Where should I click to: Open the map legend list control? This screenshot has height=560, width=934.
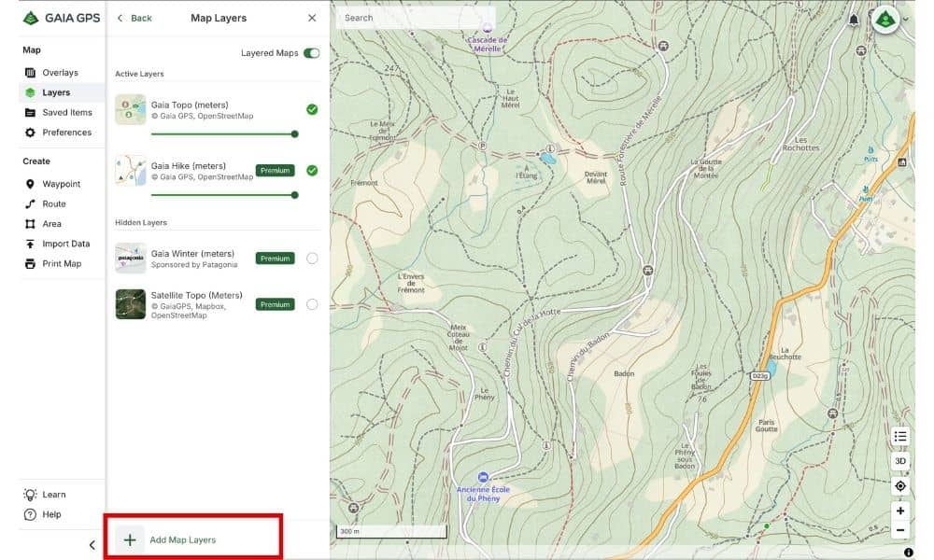tap(899, 436)
